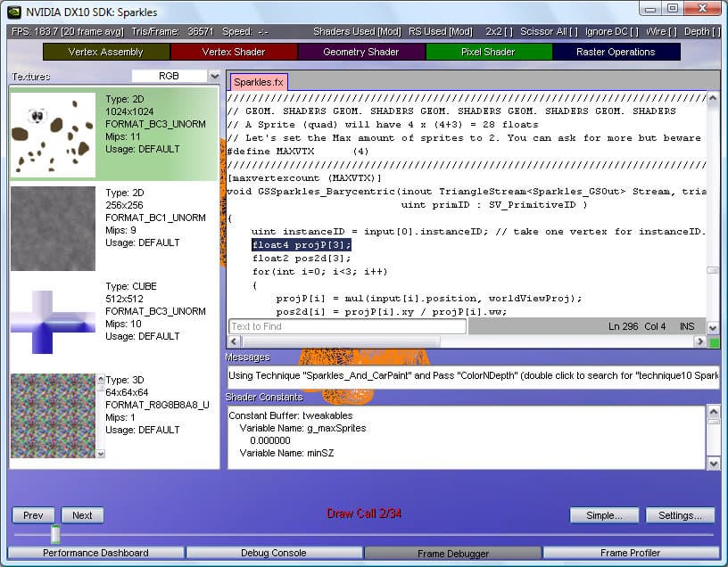Click the 3D texture slice up arrow
The width and height of the screenshot is (728, 567).
101,380
